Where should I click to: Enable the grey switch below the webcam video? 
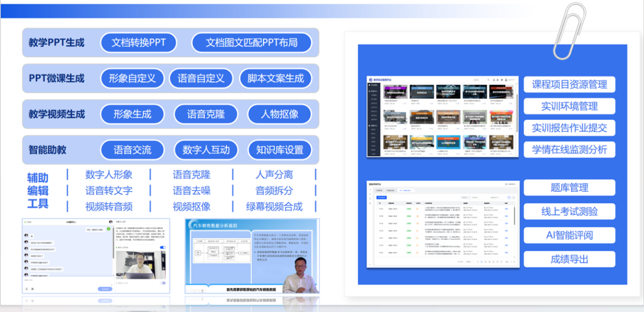point(163,283)
